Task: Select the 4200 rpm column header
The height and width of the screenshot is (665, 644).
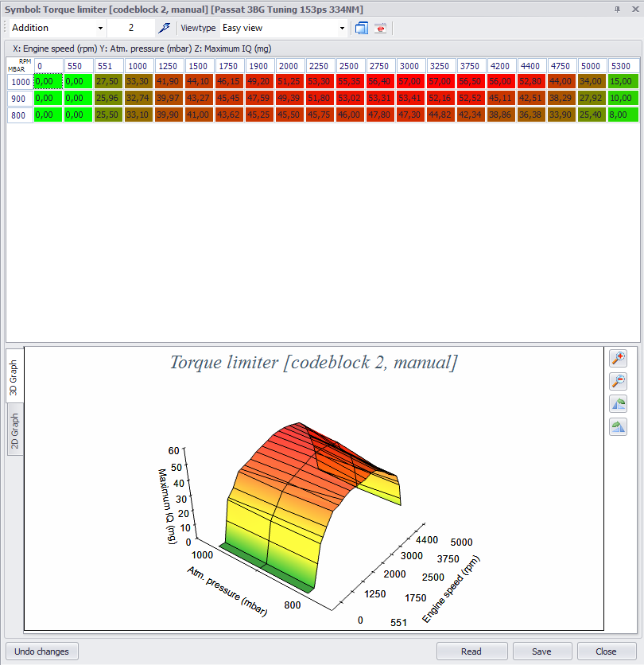Action: click(502, 66)
